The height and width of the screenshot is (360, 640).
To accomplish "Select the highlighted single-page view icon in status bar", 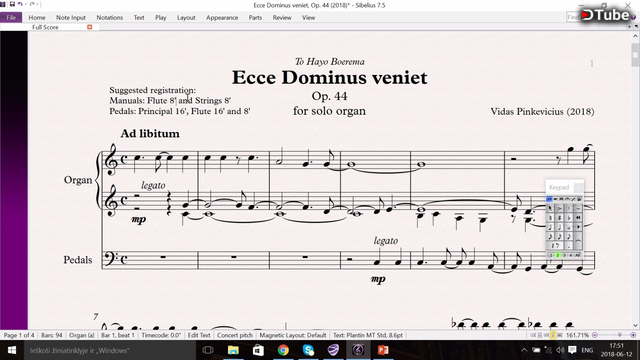I will pyautogui.click(x=553, y=335).
